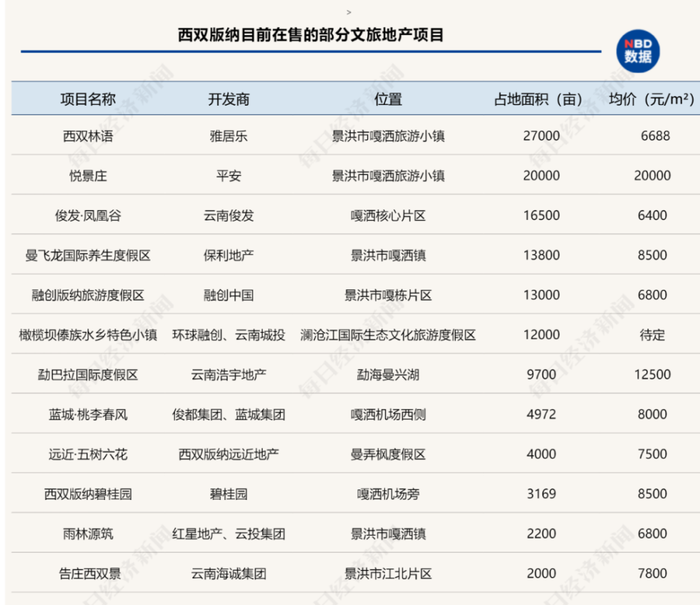This screenshot has width=700, height=605.
Task: Click area value 2000
Action: pos(542,573)
